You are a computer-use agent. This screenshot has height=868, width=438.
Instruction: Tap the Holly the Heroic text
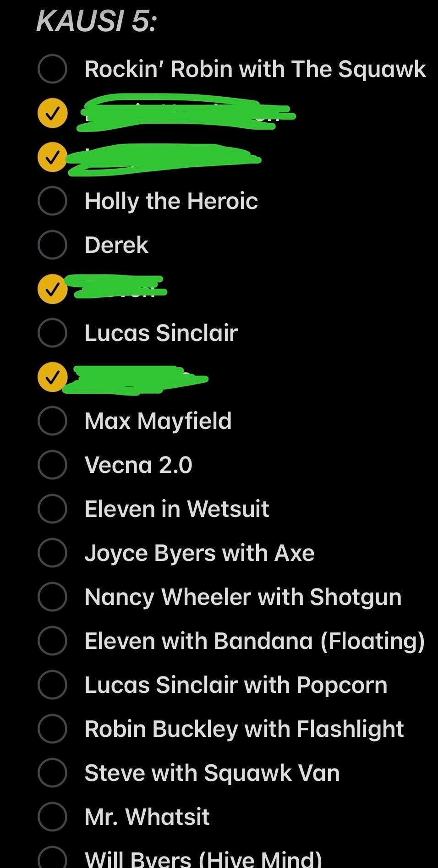pyautogui.click(x=171, y=201)
